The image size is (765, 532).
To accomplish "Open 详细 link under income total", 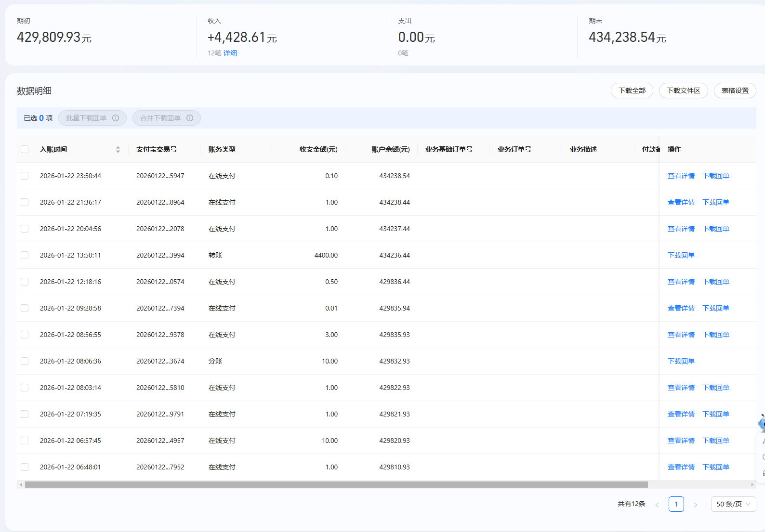I will (230, 53).
